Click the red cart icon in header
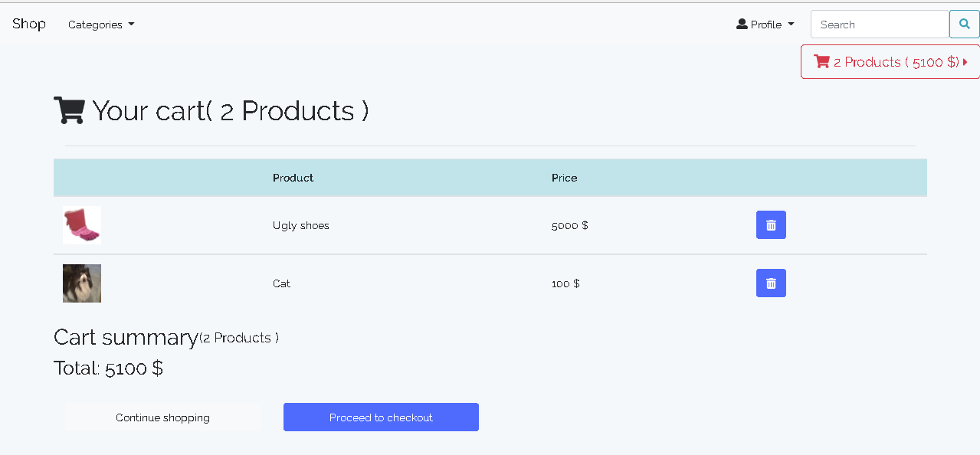This screenshot has height=455, width=980. [x=822, y=62]
